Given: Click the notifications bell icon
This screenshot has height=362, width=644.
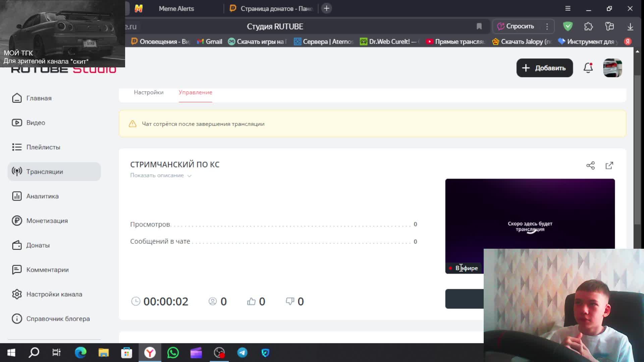Looking at the screenshot, I should [x=588, y=68].
